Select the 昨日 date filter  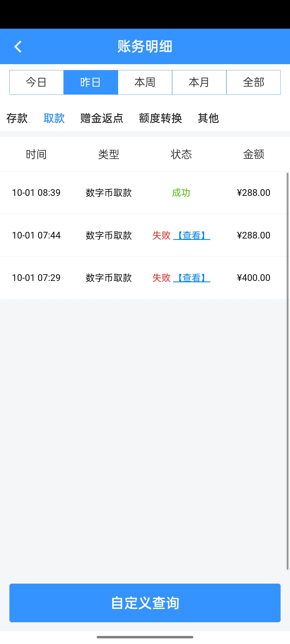(x=90, y=82)
